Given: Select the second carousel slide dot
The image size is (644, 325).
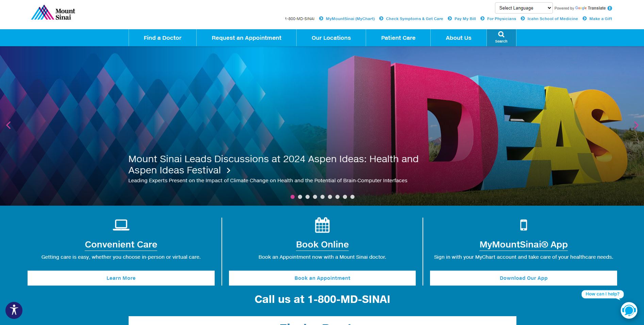Looking at the screenshot, I should 300,197.
